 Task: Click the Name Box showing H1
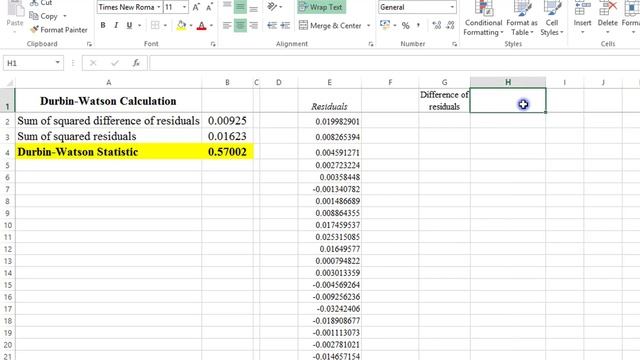point(28,63)
